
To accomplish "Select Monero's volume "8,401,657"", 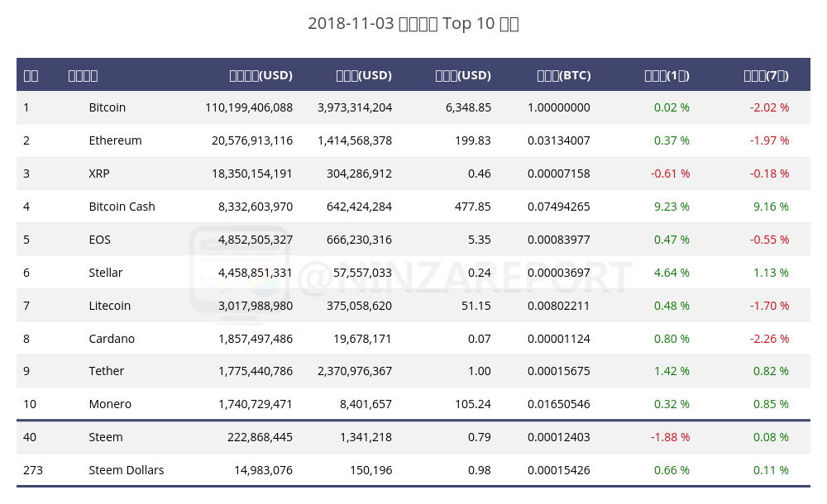I will point(366,404).
